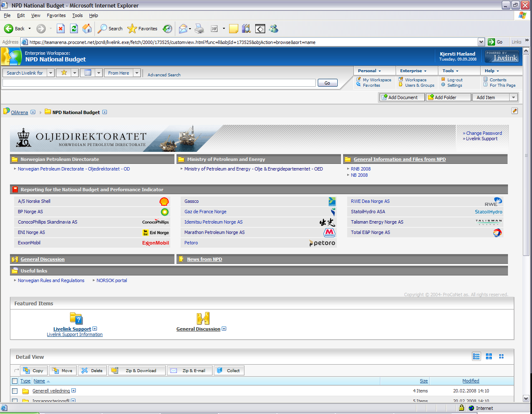Click in the Livelink search input field
The image size is (532, 414).
click(159, 83)
